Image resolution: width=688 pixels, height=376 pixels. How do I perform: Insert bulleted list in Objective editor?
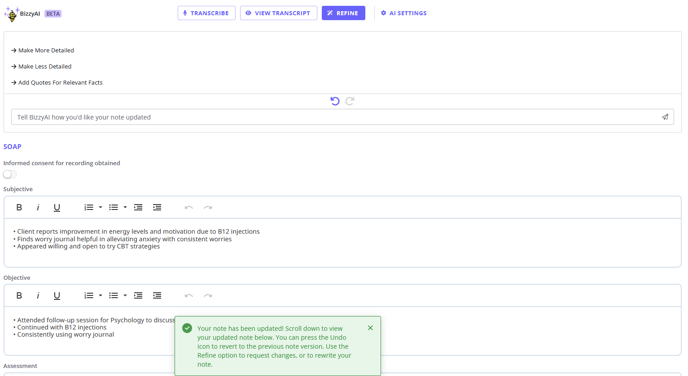click(113, 296)
